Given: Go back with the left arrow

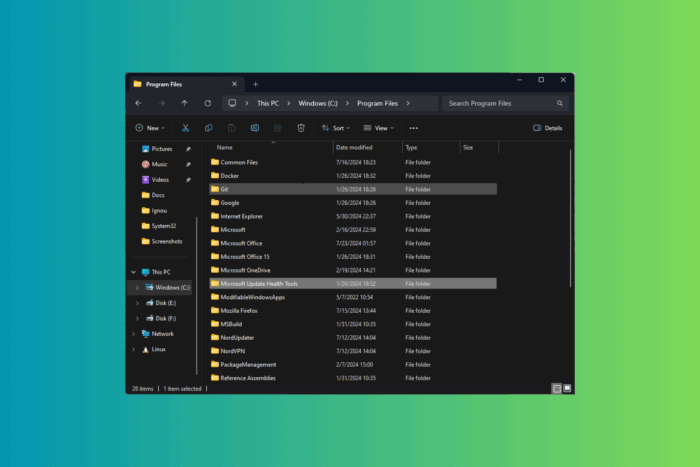Looking at the screenshot, I should (x=138, y=103).
